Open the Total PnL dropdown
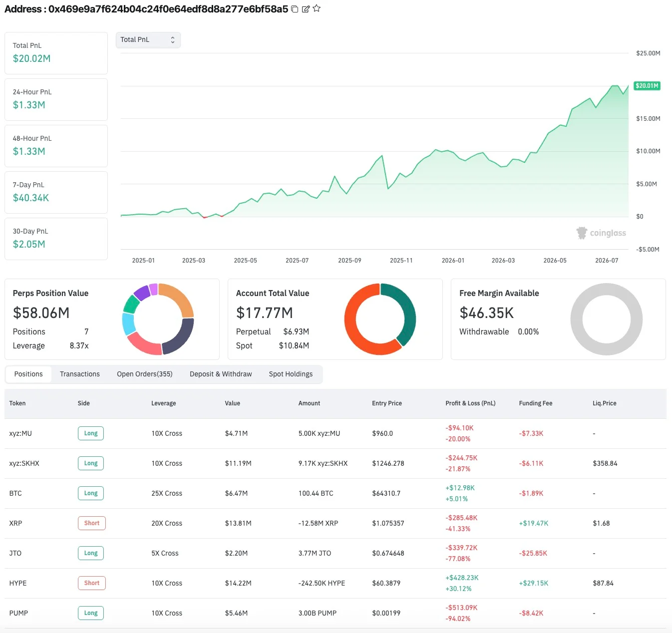The width and height of the screenshot is (672, 633). 148,40
